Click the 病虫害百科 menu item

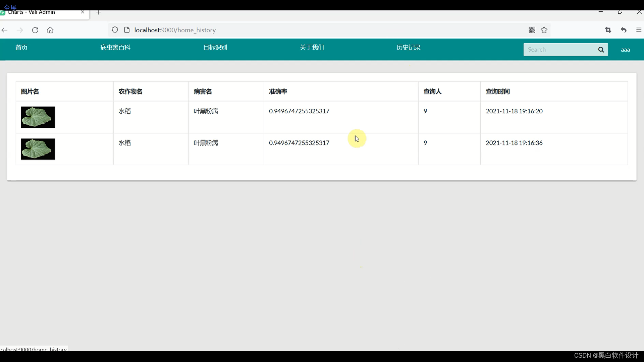[115, 47]
